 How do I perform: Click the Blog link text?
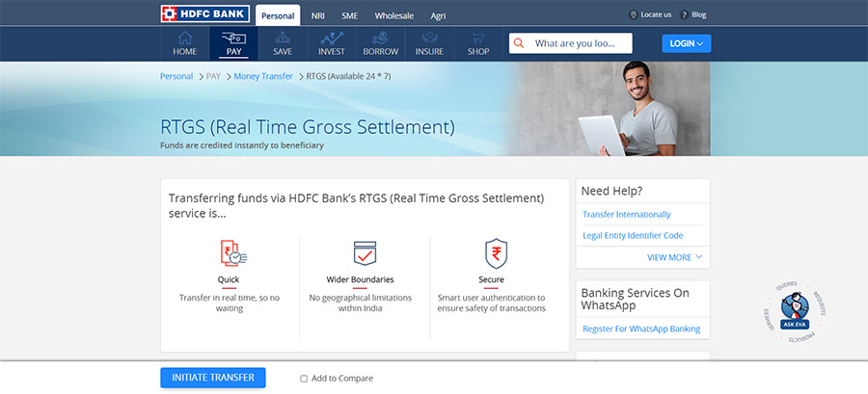pyautogui.click(x=699, y=14)
